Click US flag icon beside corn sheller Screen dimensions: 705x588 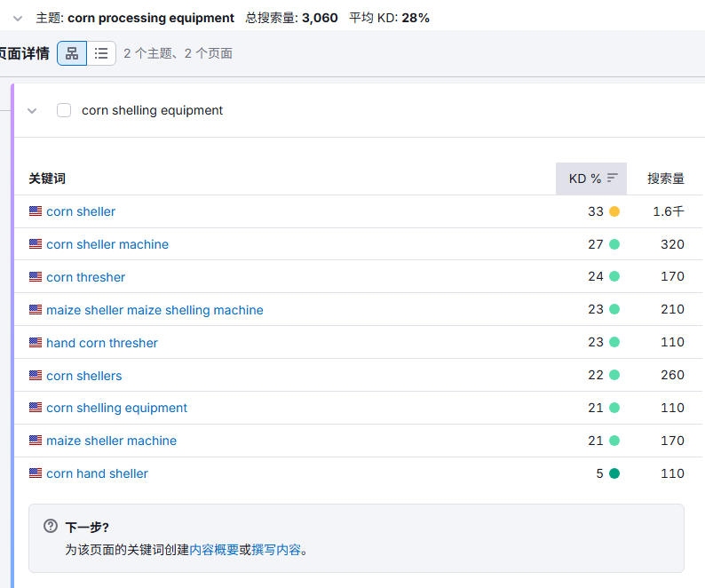coord(36,211)
